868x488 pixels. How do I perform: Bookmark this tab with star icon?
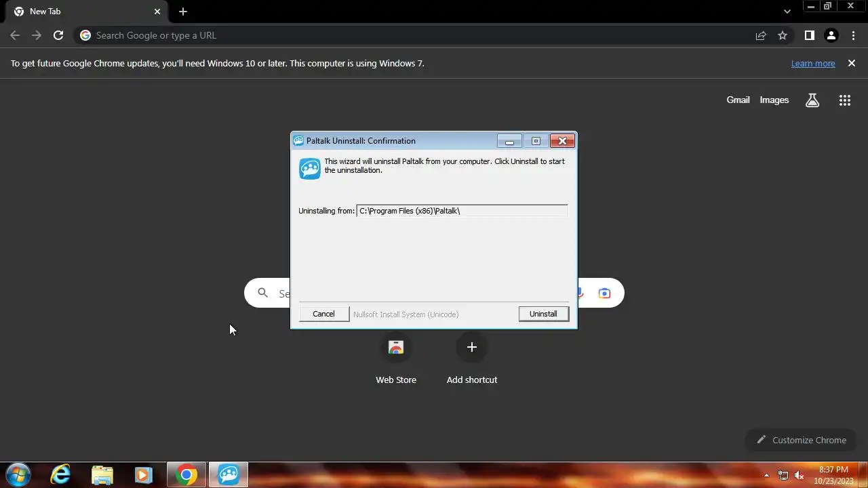click(783, 35)
